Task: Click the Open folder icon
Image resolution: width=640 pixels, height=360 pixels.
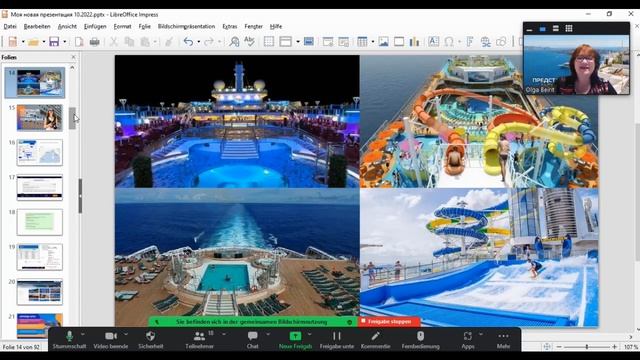Action: pos(33,42)
